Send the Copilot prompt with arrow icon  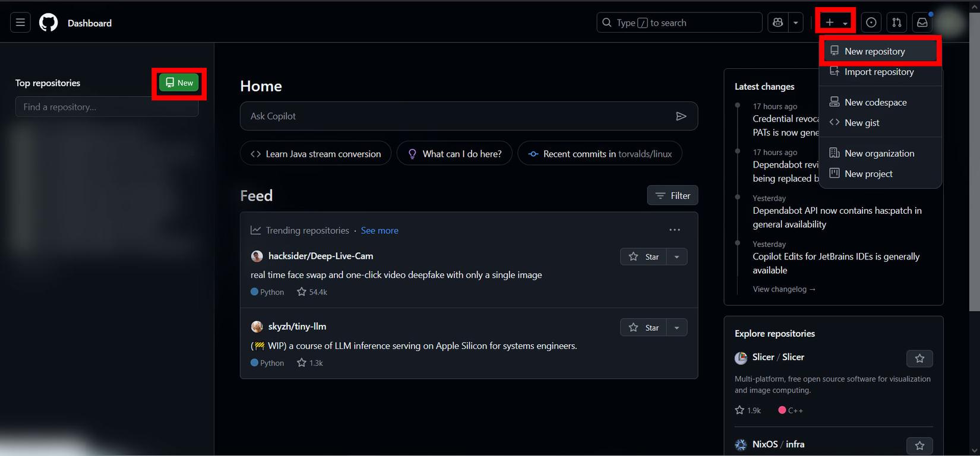(681, 116)
